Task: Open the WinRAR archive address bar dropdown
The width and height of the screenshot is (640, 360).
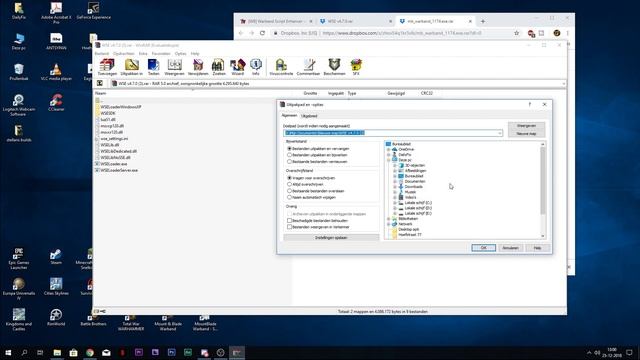Action: [x=563, y=84]
